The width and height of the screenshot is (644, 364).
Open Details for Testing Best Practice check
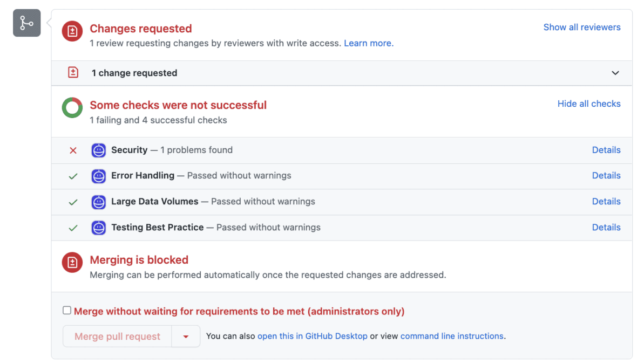(606, 228)
